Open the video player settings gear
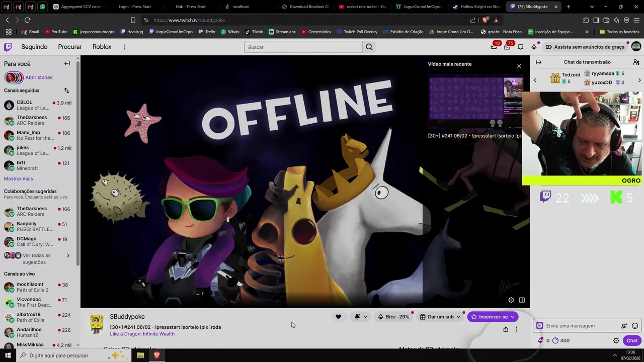The image size is (644, 362). (x=511, y=300)
